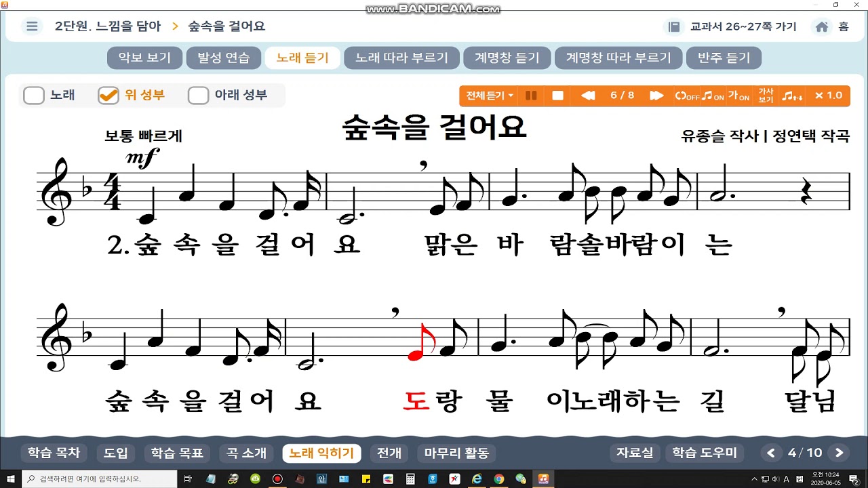Viewport: 868px width, 488px height.
Task: Toggle the 가 lyrics ON button
Action: (738, 96)
